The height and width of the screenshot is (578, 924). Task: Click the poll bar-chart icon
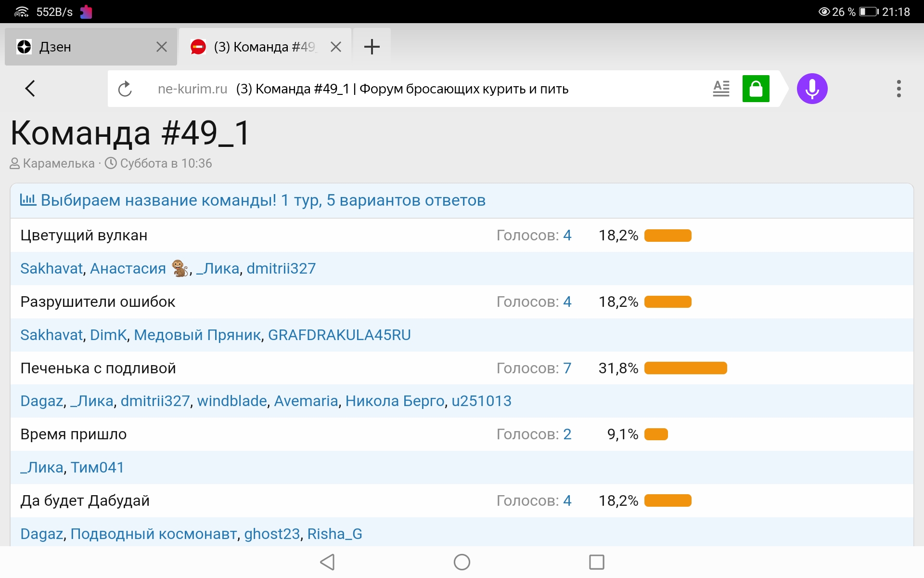(x=27, y=199)
